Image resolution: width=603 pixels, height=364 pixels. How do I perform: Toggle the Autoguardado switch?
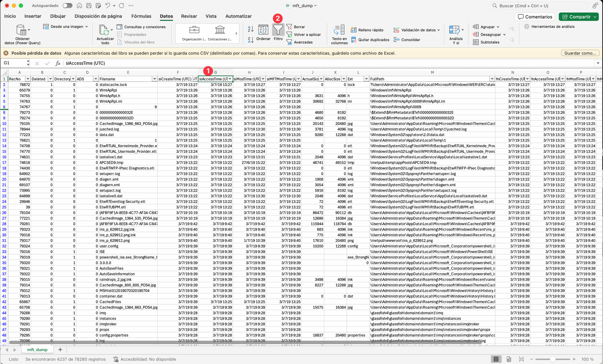click(x=67, y=5)
